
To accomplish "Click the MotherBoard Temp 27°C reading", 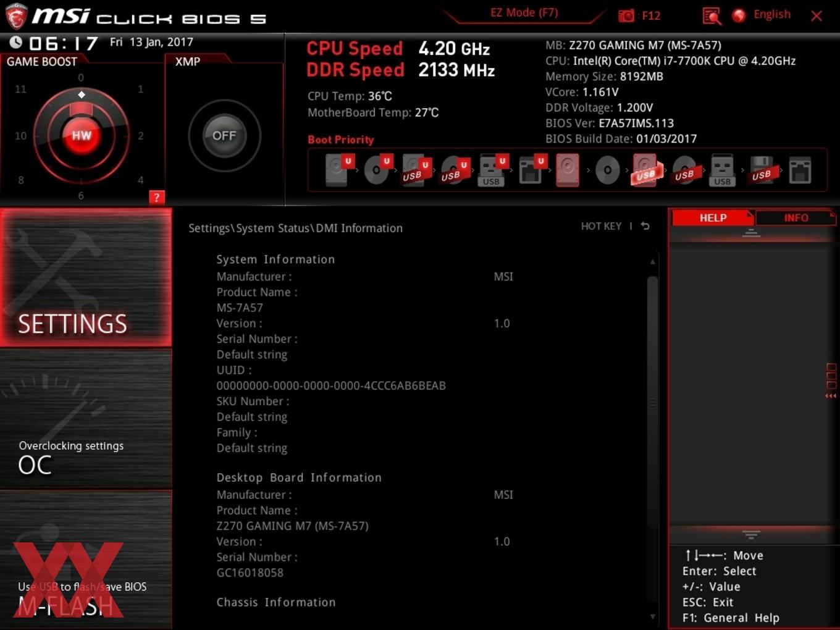I will tap(373, 112).
